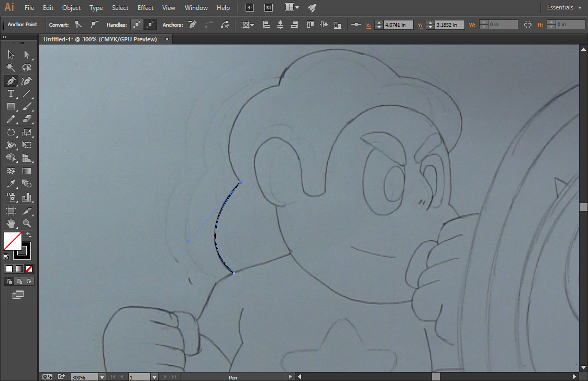Image resolution: width=588 pixels, height=381 pixels.
Task: Pick the Shape Builder tool
Action: (x=11, y=158)
